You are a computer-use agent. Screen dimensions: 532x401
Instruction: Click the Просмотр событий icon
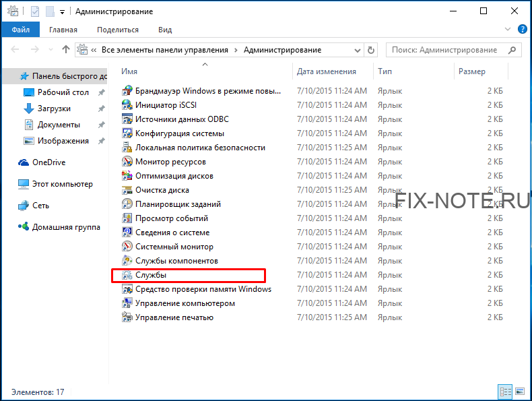(x=127, y=218)
